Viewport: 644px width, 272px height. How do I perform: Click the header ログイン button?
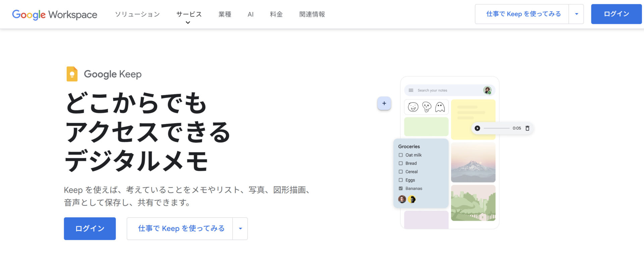pos(616,14)
